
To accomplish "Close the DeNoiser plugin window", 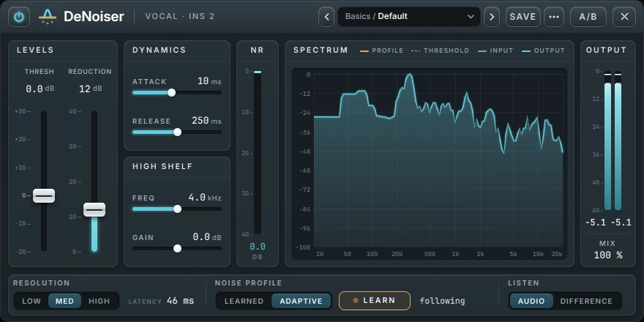I will (624, 17).
